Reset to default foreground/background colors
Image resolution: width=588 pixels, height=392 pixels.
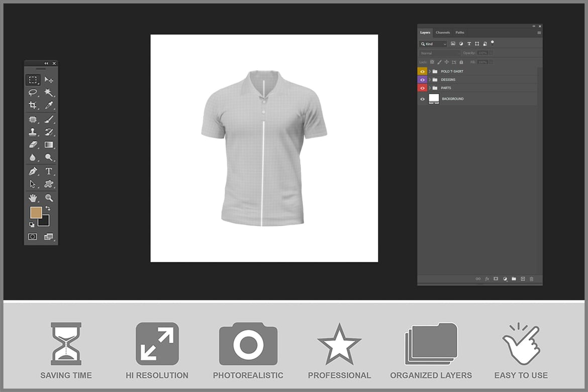[x=32, y=224]
